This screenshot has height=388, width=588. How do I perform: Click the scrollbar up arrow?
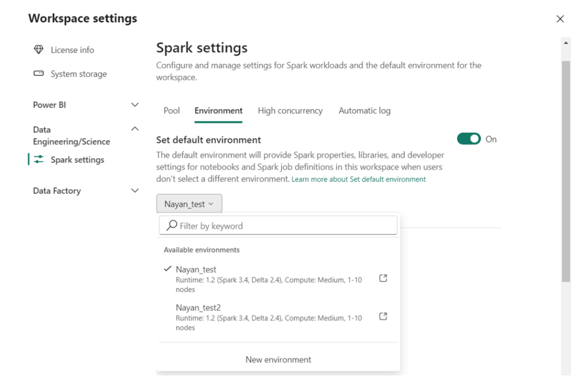[x=566, y=41]
